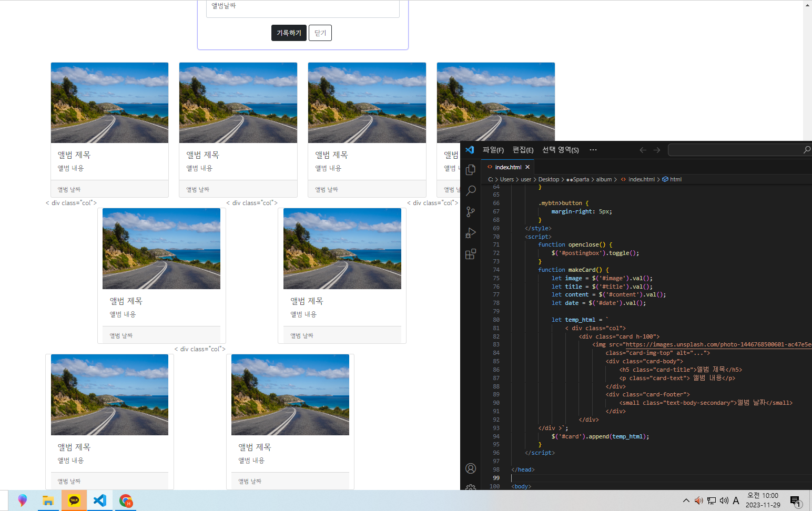Click the "let date = $('#date').val();" line

pos(598,303)
